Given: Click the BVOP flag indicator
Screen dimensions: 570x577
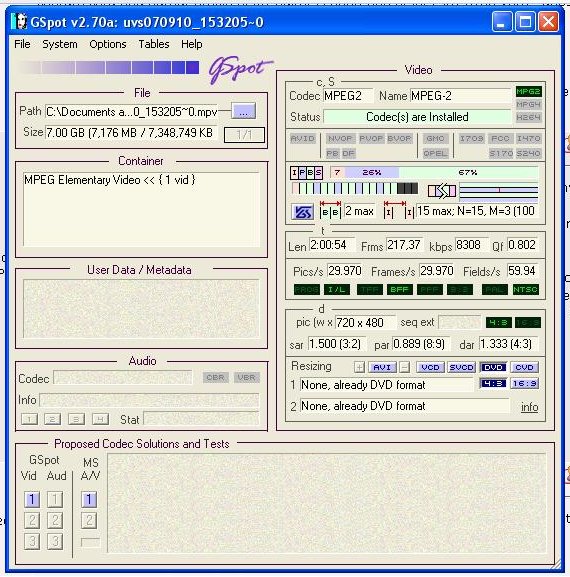Looking at the screenshot, I should click(399, 139).
